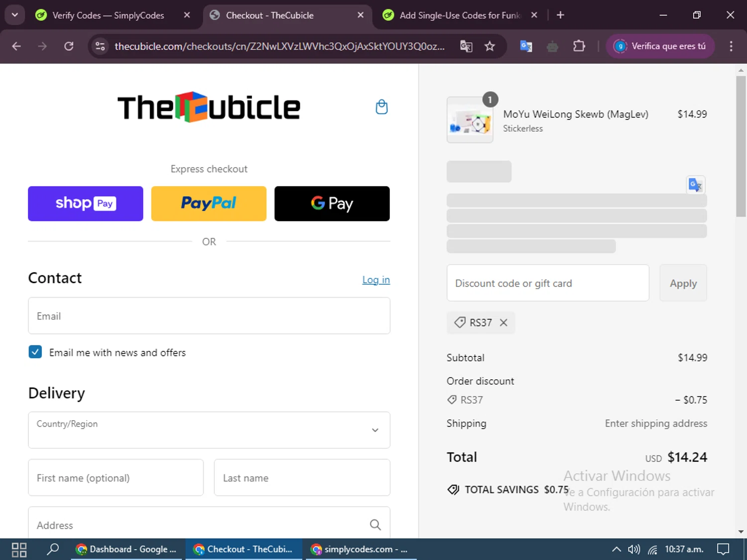Click the browser back arrow
Viewport: 747px width, 560px height.
(16, 46)
